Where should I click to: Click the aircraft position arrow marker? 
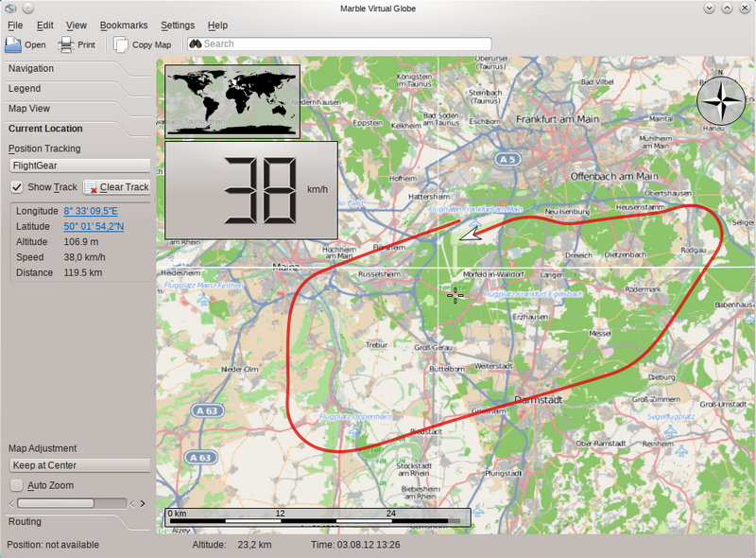point(471,234)
